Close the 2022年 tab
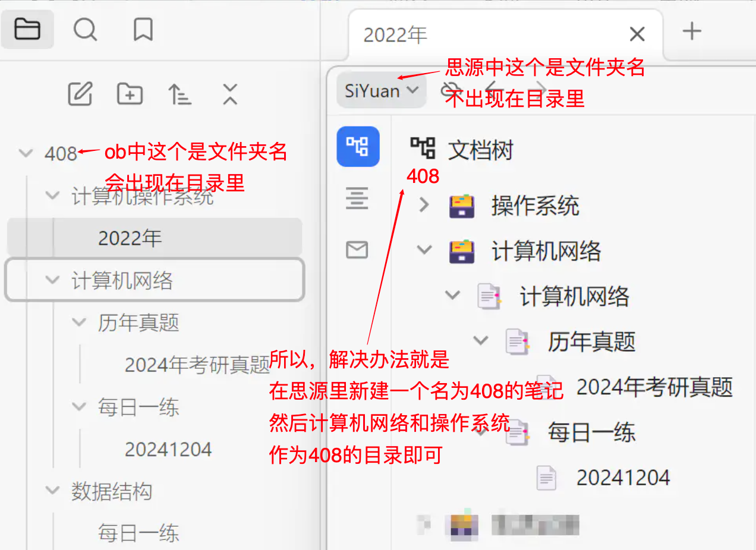 click(x=637, y=34)
